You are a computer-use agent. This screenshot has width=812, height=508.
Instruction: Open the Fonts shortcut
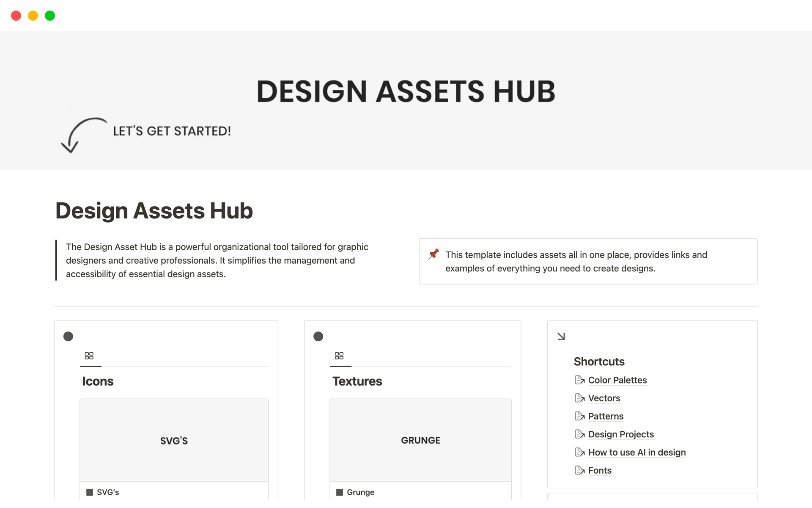point(599,470)
